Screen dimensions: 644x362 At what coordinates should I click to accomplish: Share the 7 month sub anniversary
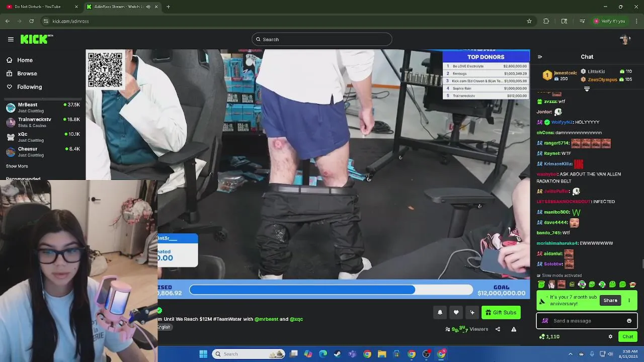click(x=610, y=301)
